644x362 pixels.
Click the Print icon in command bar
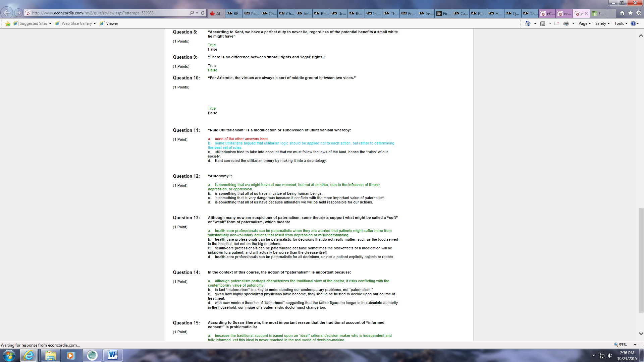point(566,23)
